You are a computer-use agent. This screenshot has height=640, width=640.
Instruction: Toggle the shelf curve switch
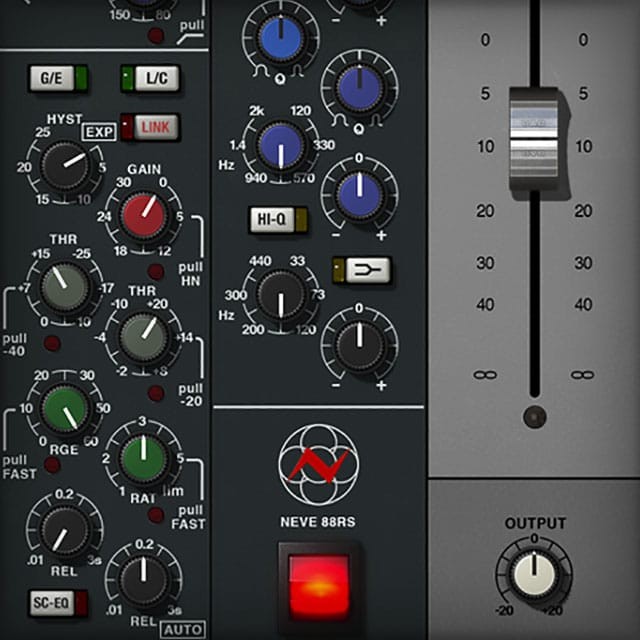point(361,269)
